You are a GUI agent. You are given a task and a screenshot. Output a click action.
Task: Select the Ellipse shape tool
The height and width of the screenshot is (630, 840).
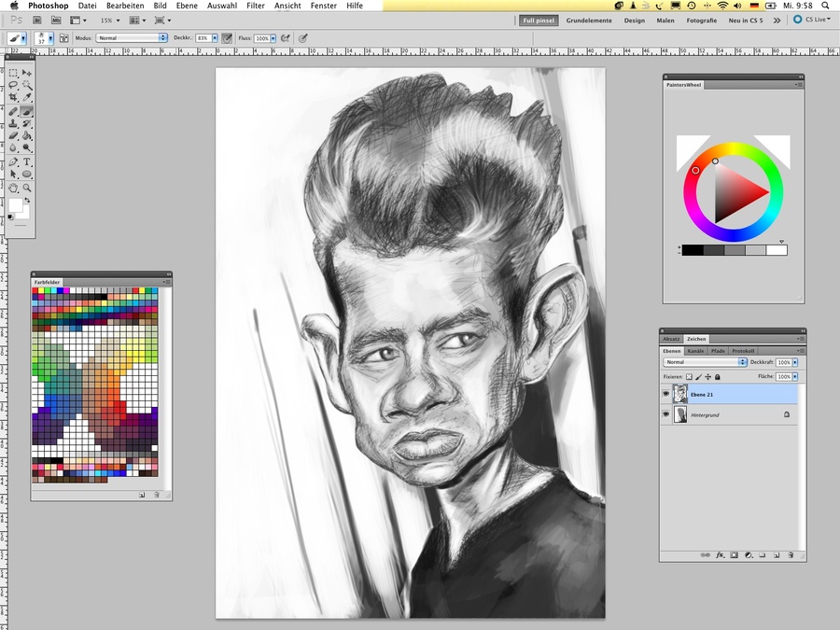click(27, 175)
